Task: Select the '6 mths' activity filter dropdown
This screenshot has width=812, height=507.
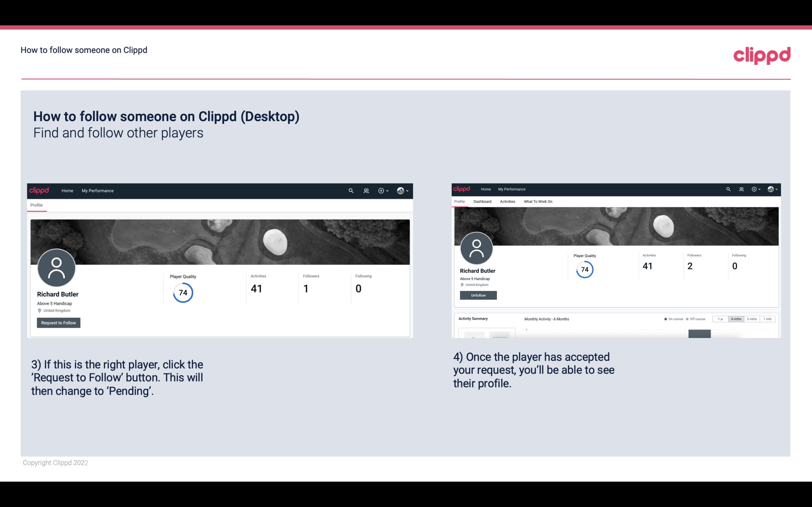Action: (736, 319)
